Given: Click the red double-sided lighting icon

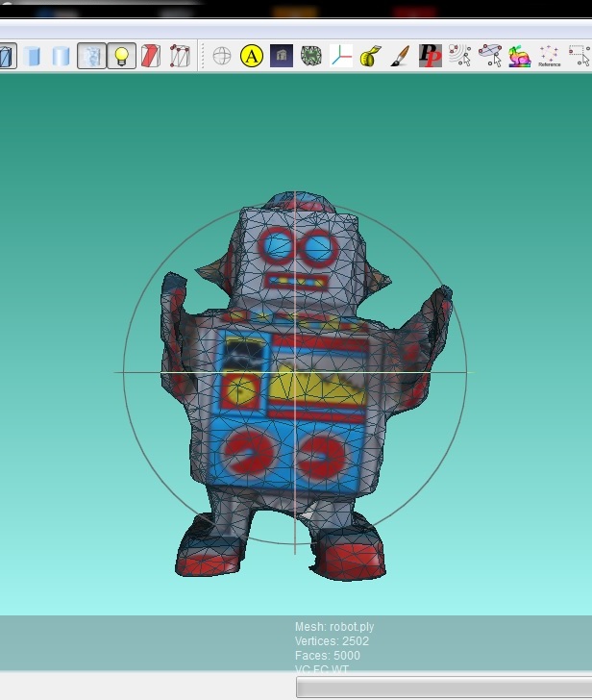Looking at the screenshot, I should click(151, 56).
